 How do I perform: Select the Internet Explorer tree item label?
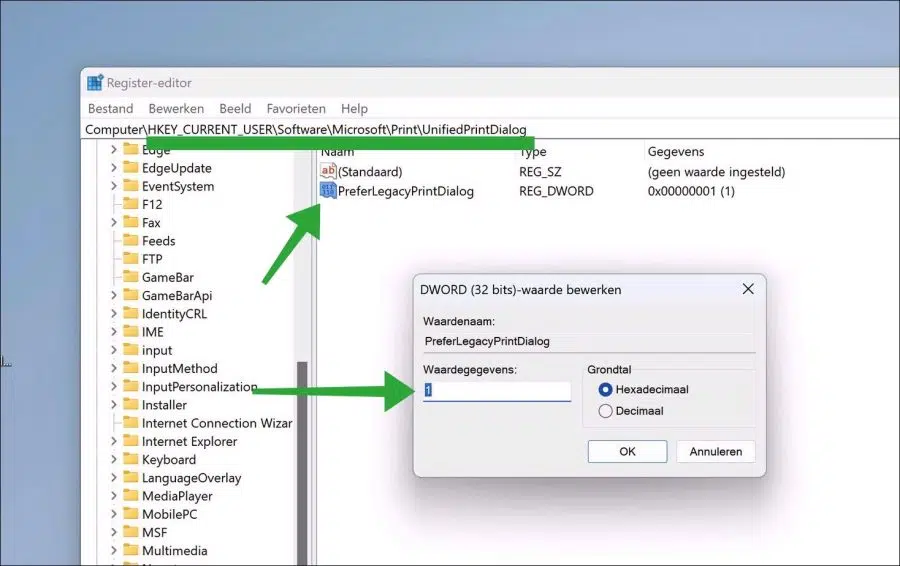[x=189, y=441]
